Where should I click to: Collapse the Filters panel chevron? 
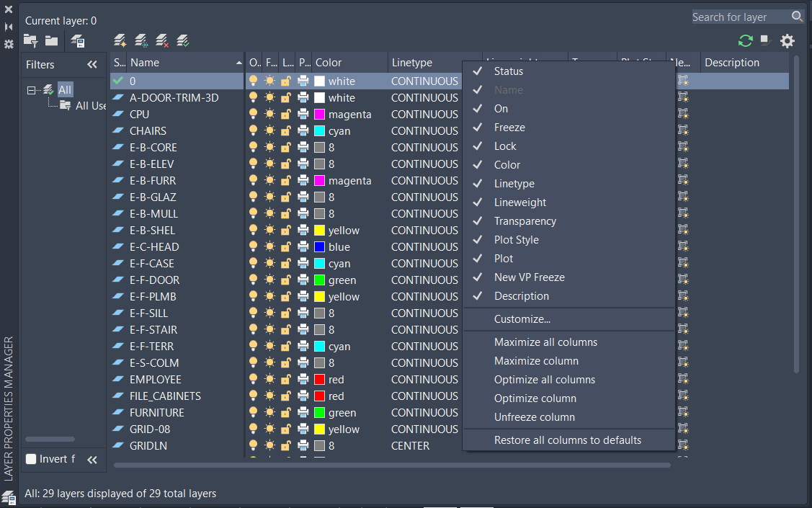pyautogui.click(x=92, y=64)
